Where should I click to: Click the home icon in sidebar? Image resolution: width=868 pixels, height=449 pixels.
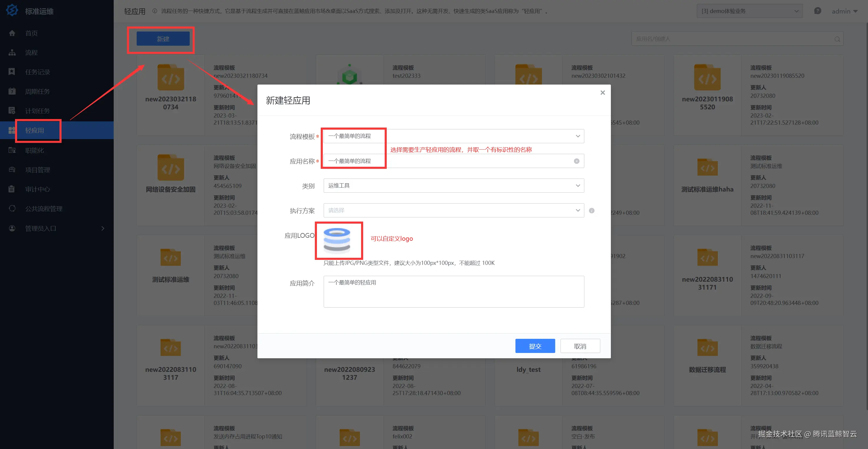[12, 33]
